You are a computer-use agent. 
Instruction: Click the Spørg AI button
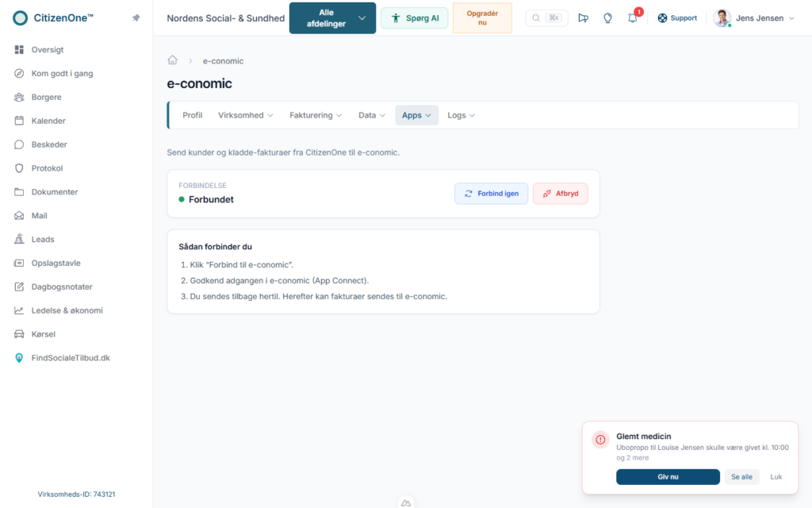(x=414, y=18)
